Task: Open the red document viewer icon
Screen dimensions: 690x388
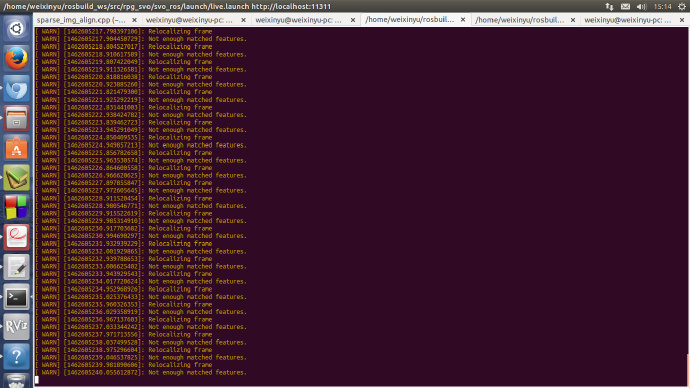Action: pos(16,238)
